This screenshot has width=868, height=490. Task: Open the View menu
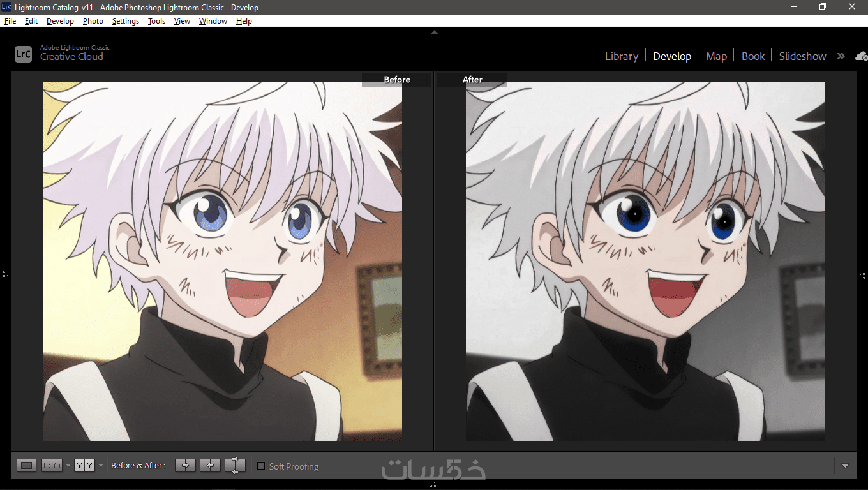click(x=183, y=21)
